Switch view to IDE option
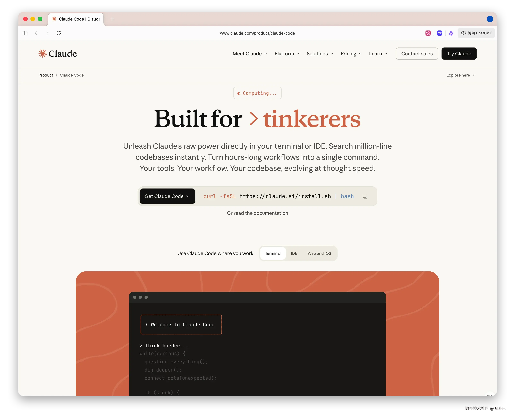Screen dimensions: 515x420 pyautogui.click(x=294, y=253)
